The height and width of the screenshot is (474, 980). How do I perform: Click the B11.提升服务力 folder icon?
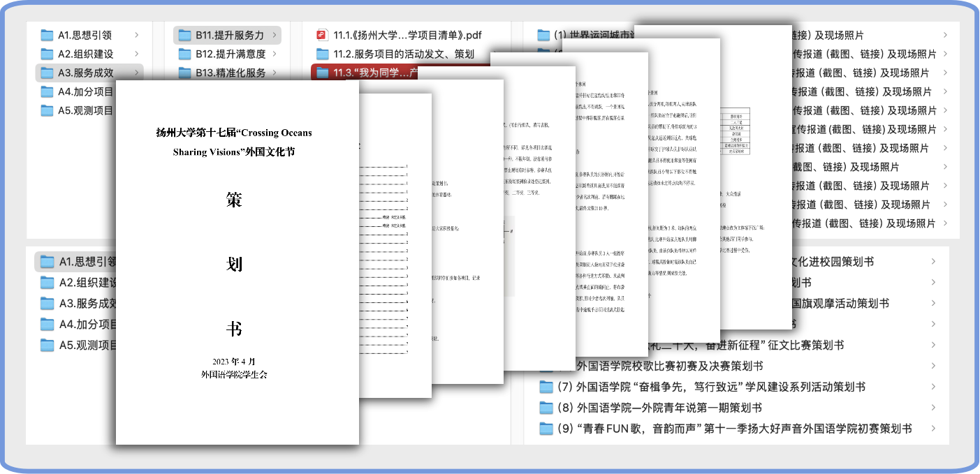[x=184, y=35]
